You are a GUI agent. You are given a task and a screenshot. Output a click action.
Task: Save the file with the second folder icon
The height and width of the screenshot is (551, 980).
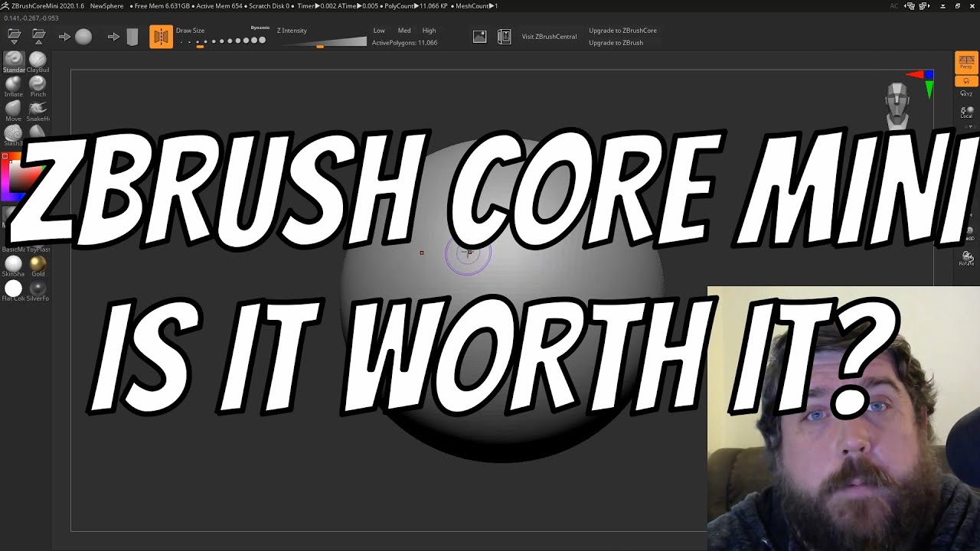(x=39, y=36)
